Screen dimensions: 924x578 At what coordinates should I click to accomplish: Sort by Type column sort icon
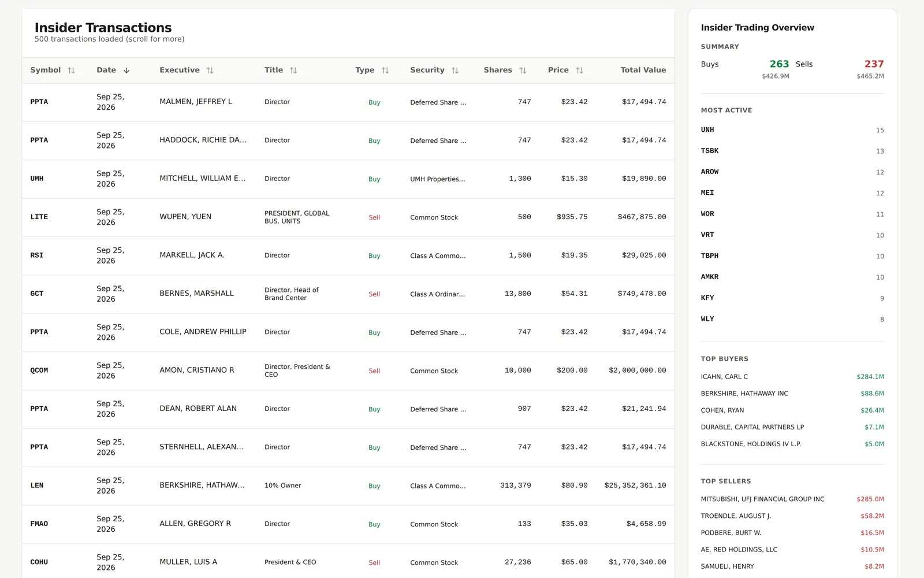[385, 71]
